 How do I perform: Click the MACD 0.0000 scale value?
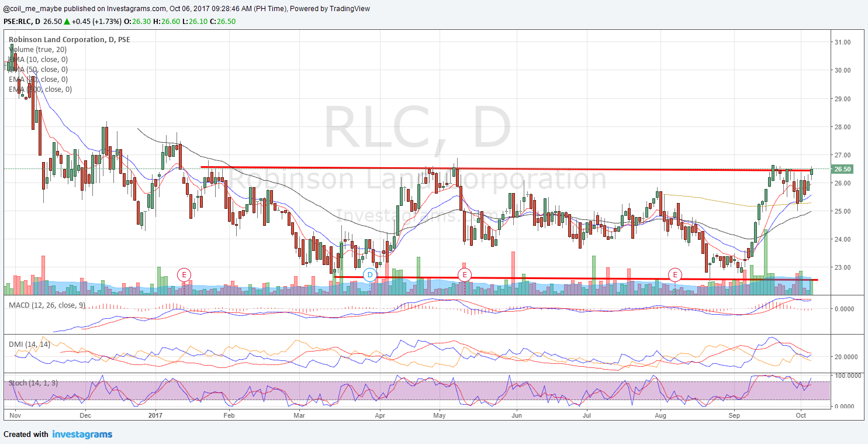[846, 309]
